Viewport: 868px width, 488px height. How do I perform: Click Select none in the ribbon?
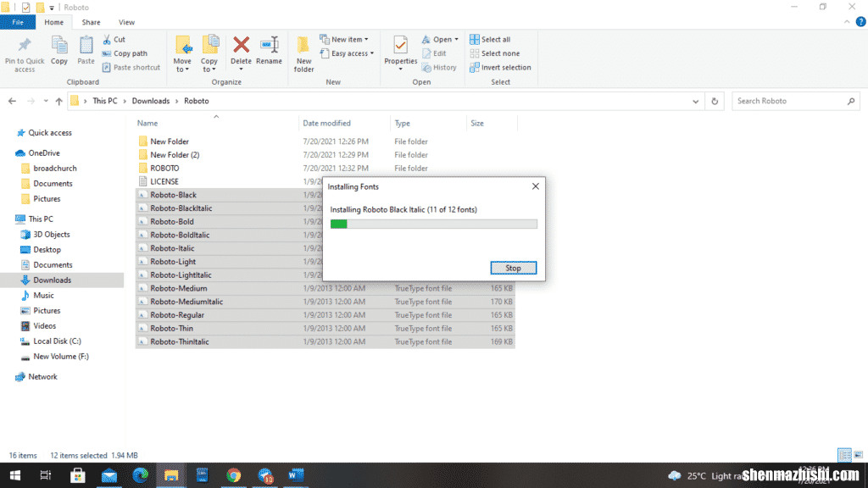pyautogui.click(x=494, y=53)
